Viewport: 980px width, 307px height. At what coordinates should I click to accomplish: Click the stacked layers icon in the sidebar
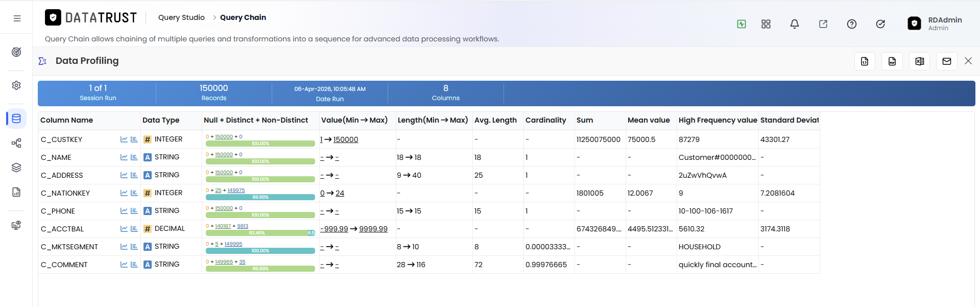coord(16,168)
